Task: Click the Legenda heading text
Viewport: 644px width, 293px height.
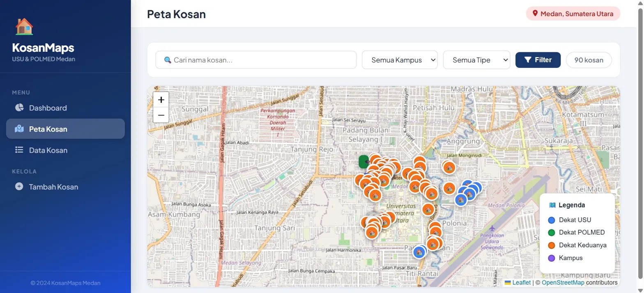Action: pos(572,205)
